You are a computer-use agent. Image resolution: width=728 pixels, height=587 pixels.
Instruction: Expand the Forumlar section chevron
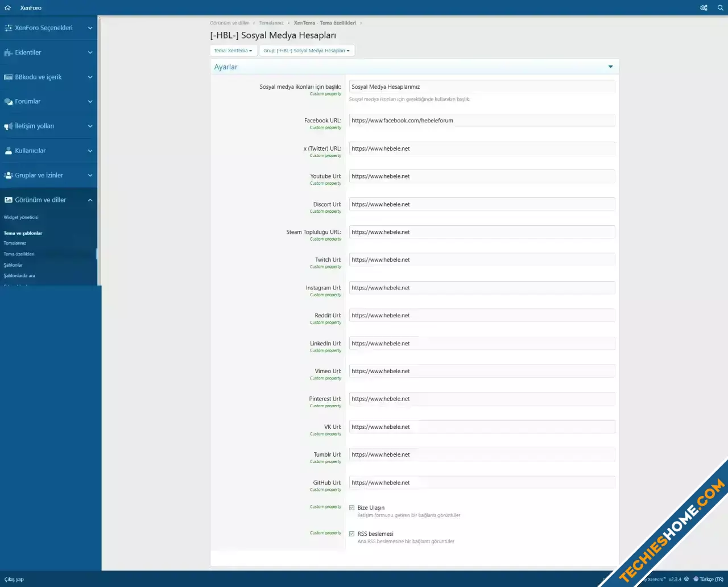[90, 101]
